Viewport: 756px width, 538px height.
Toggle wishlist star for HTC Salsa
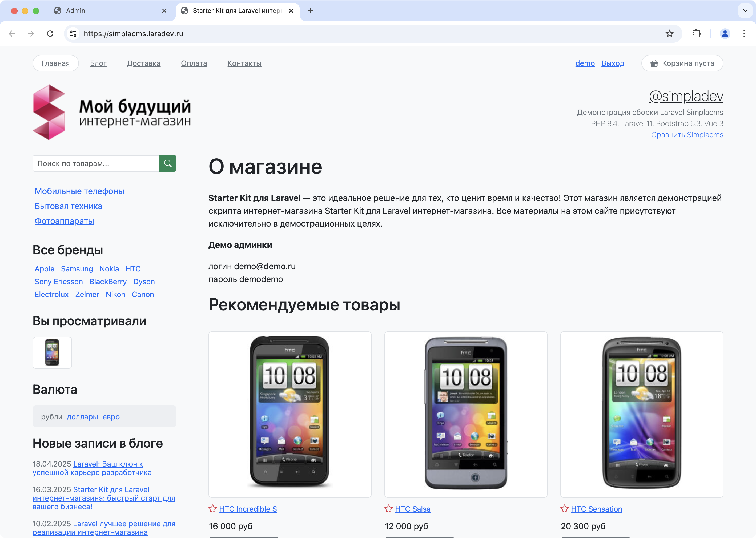(x=389, y=508)
